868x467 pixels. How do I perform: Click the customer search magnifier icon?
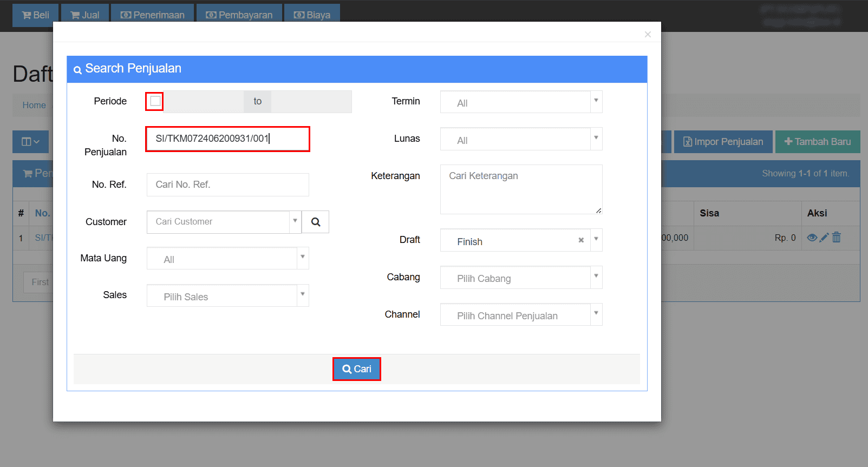point(316,222)
